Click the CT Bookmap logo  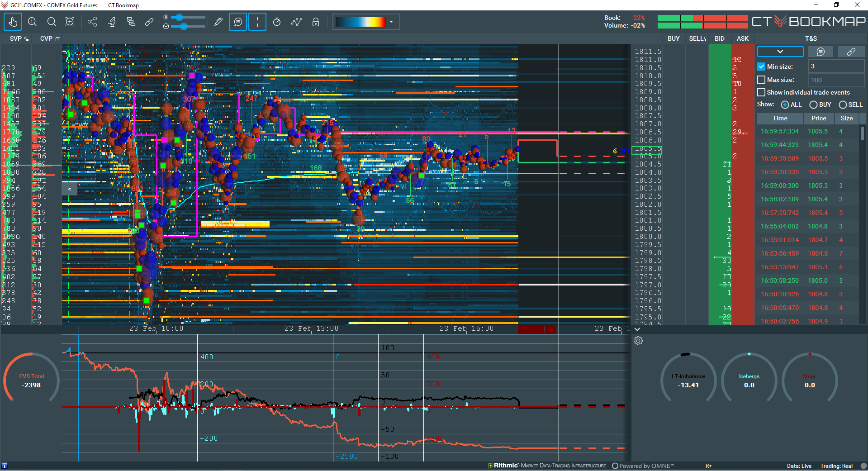click(x=809, y=21)
